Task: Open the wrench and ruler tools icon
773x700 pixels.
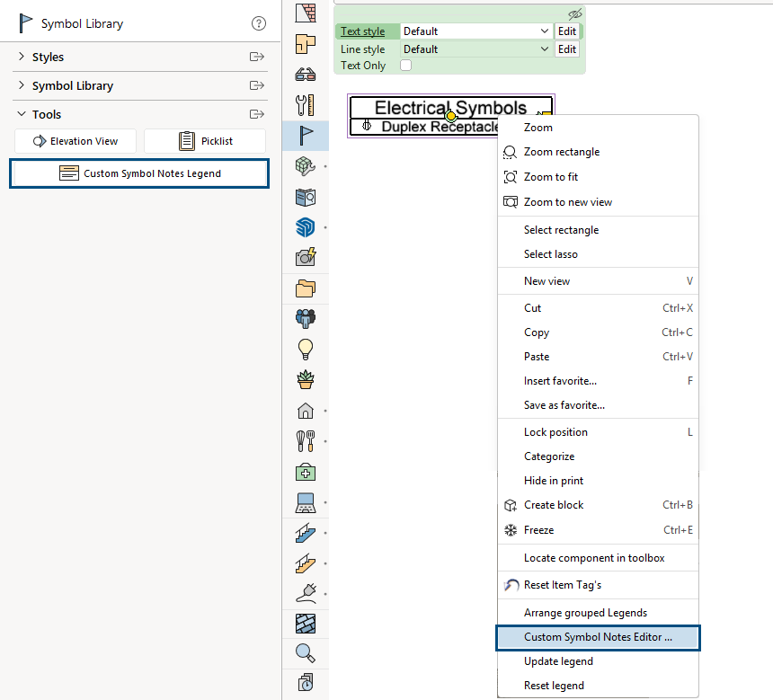Action: coord(306,105)
